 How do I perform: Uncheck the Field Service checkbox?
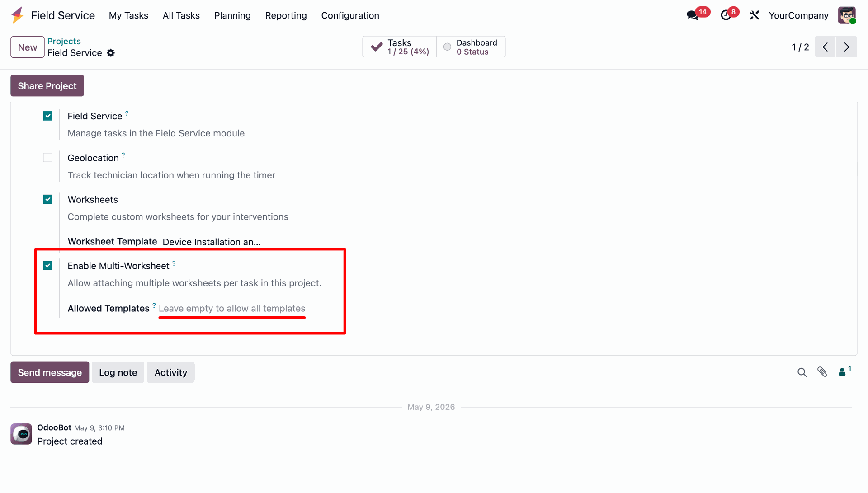(48, 116)
